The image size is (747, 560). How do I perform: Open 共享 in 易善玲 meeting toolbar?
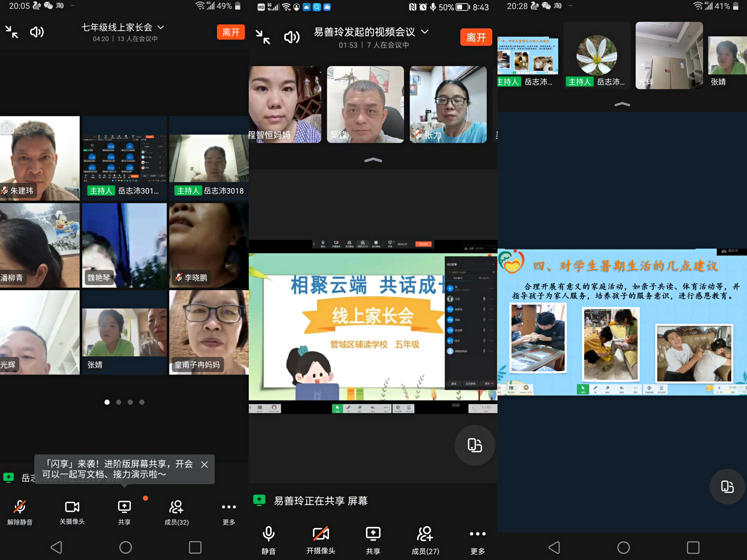coord(373,540)
